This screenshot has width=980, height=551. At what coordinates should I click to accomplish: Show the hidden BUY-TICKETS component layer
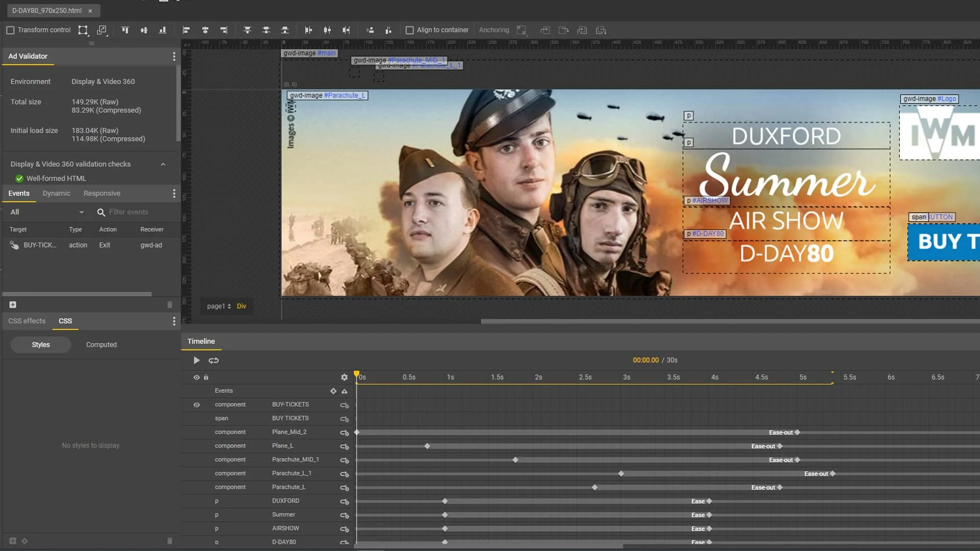(197, 405)
